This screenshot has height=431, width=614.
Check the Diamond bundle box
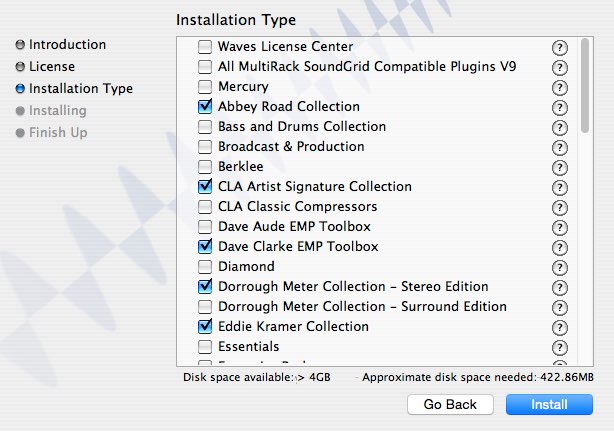205,267
